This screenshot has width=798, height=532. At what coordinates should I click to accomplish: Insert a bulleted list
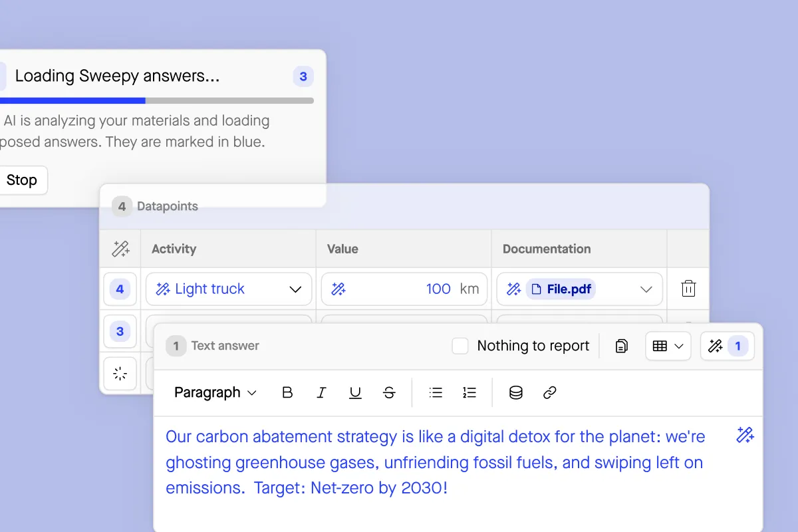[x=436, y=393]
